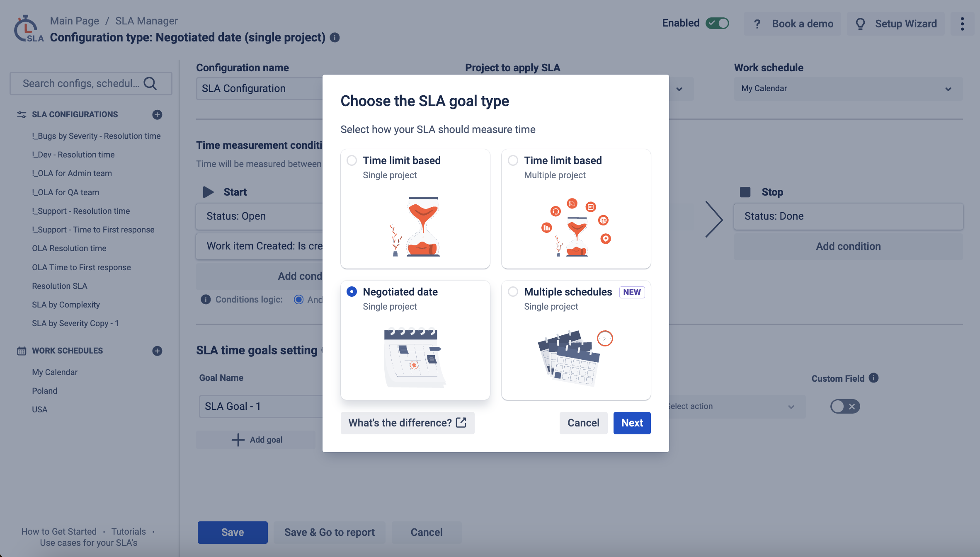Open the Work schedule My Calendar dropdown
The width and height of the screenshot is (980, 557).
[848, 89]
